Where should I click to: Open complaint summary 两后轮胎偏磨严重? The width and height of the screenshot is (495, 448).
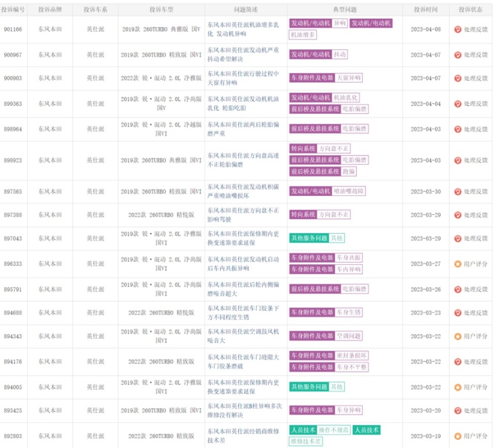(243, 129)
